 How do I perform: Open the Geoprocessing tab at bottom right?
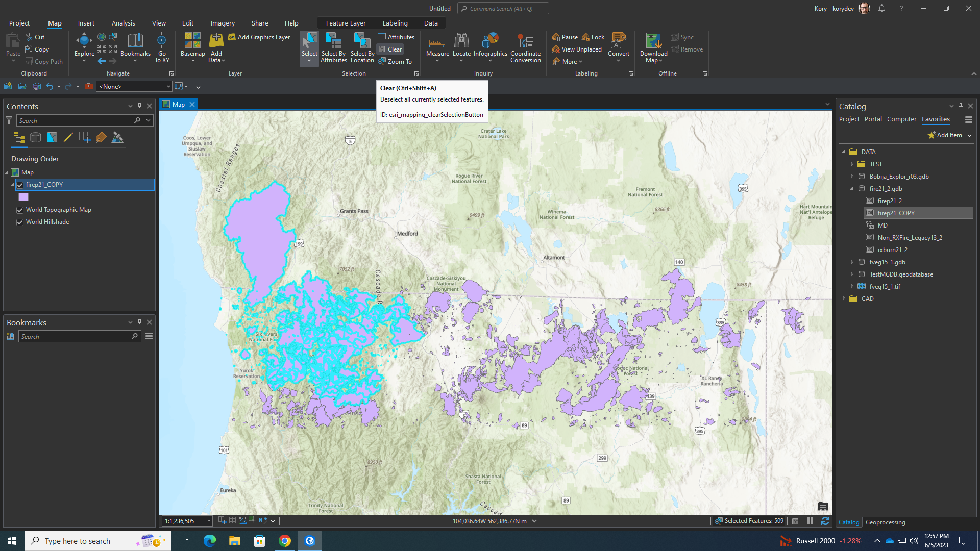885,522
